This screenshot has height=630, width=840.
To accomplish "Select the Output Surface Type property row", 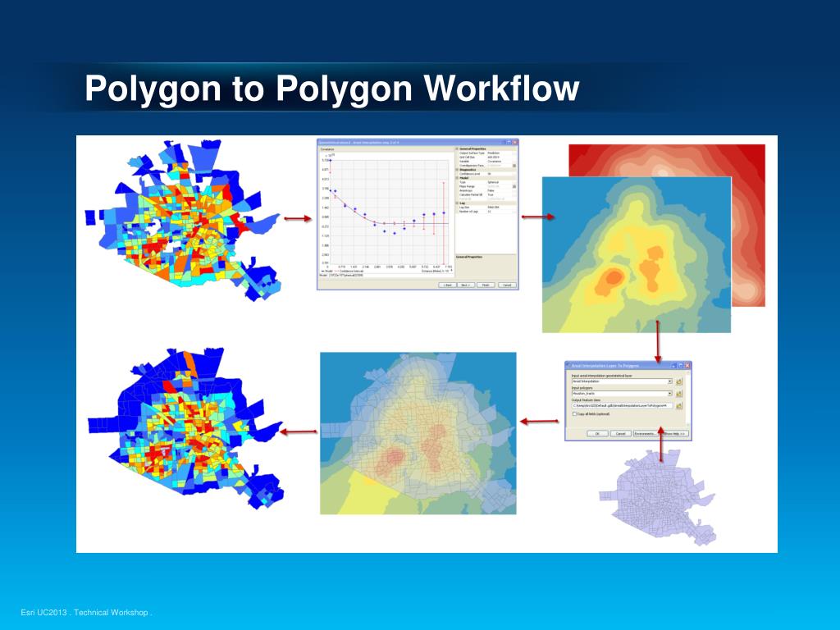I will tap(487, 153).
